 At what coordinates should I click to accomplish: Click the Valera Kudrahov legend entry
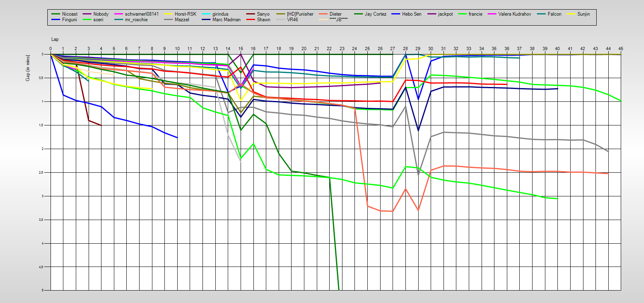(x=514, y=14)
